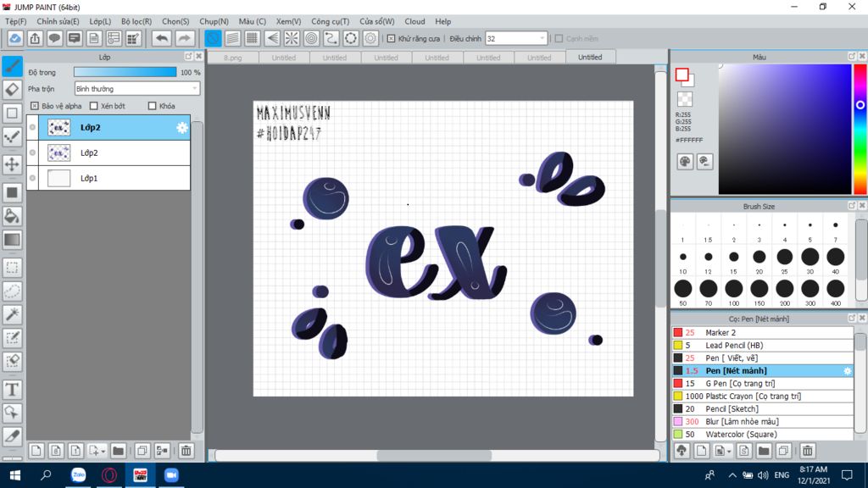This screenshot has width=868, height=488.
Task: Open the Pha trộn blend mode dropdown
Action: 136,88
